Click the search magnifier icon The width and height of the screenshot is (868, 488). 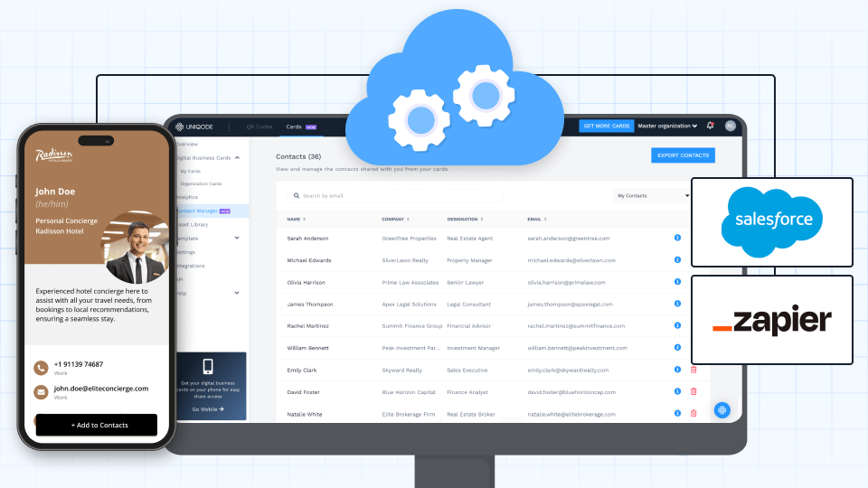pos(297,195)
